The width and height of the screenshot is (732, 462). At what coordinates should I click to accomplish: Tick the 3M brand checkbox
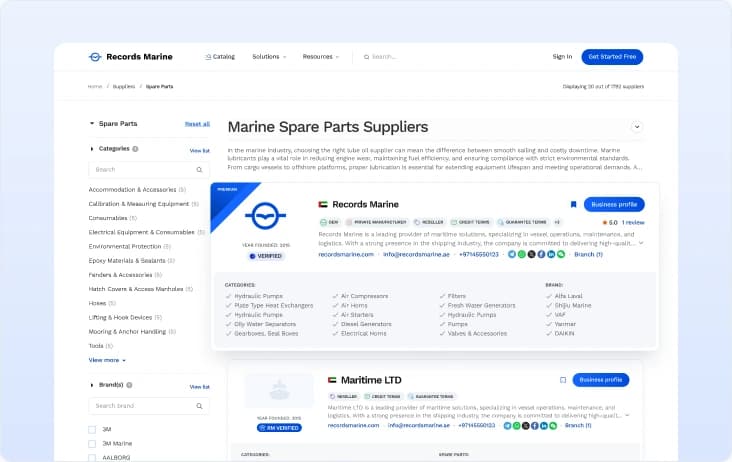[x=92, y=429]
